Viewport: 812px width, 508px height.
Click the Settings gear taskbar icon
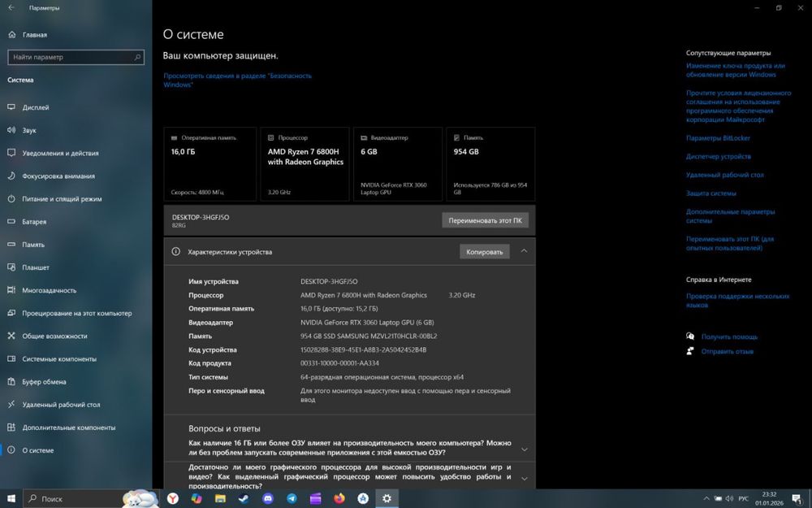[387, 499]
